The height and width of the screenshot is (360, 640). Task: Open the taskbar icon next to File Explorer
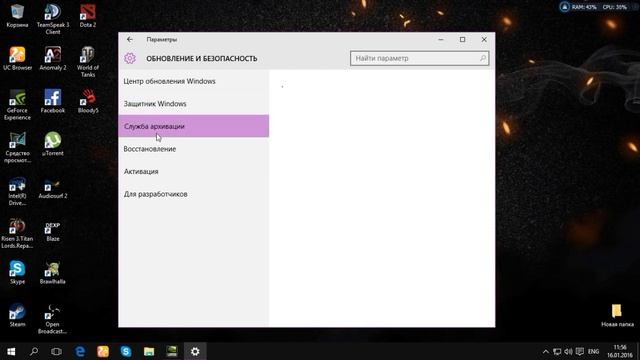coord(172,351)
